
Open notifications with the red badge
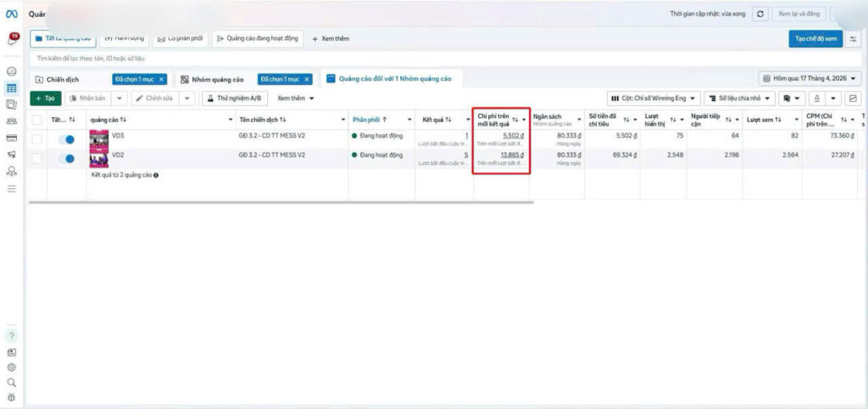pyautogui.click(x=13, y=39)
